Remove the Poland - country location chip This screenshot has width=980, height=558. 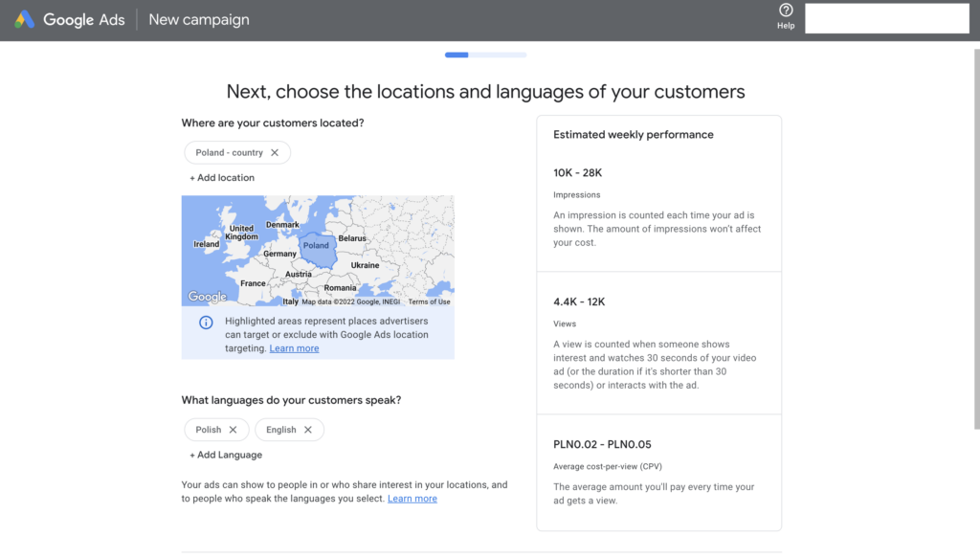point(275,152)
